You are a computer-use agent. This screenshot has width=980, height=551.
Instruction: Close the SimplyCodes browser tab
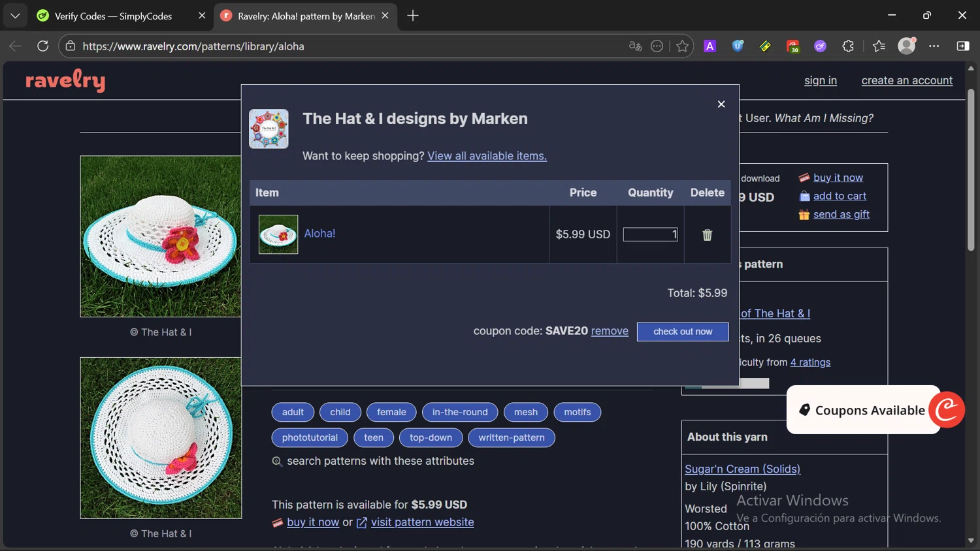pyautogui.click(x=202, y=16)
